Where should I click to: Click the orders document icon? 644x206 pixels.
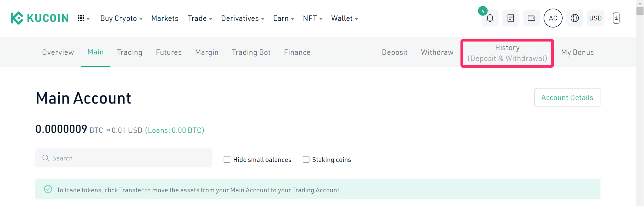pyautogui.click(x=511, y=18)
